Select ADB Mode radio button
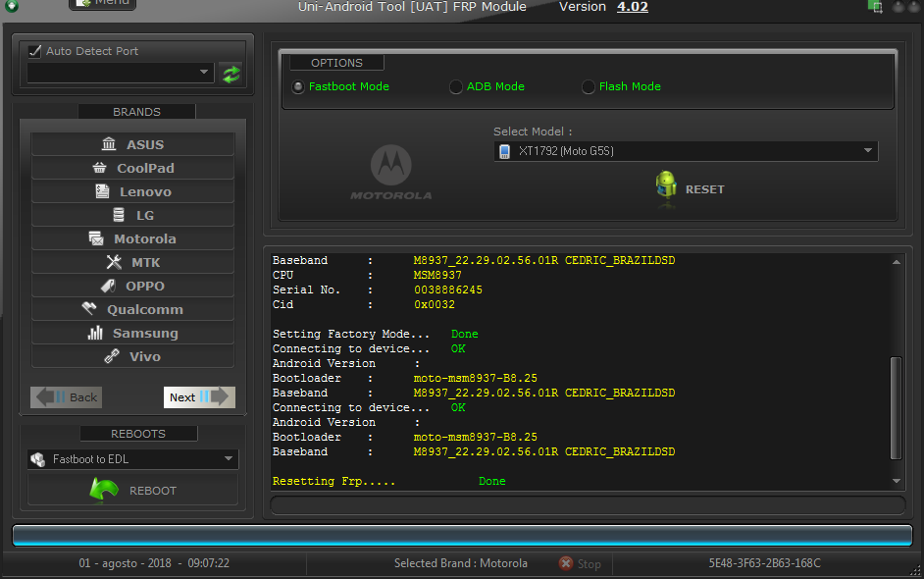The image size is (924, 579). [455, 86]
